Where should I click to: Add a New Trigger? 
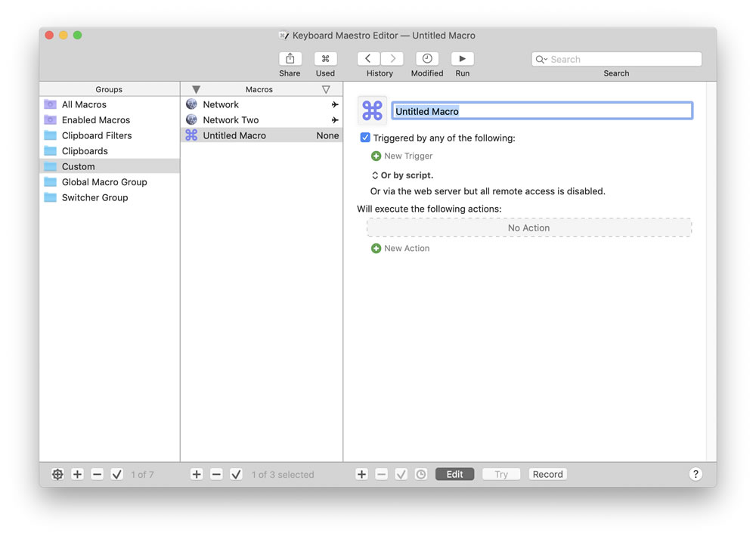(x=401, y=156)
